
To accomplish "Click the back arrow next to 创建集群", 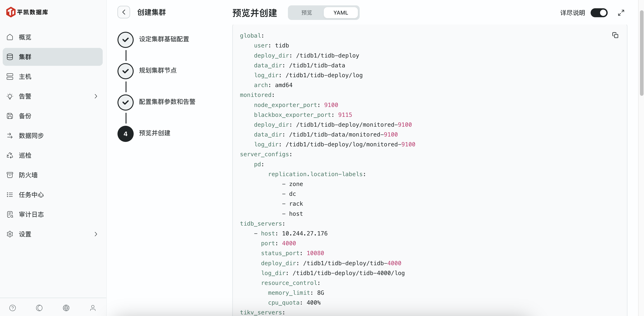I will (x=124, y=12).
